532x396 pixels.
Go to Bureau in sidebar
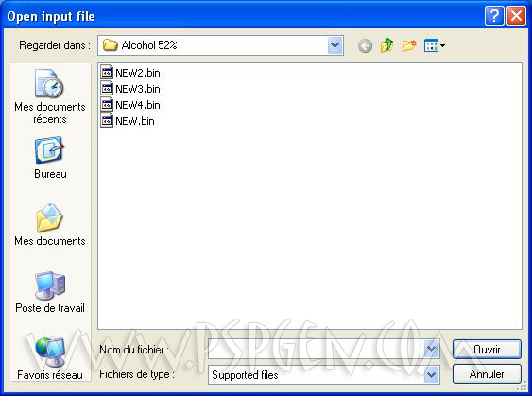[50, 158]
